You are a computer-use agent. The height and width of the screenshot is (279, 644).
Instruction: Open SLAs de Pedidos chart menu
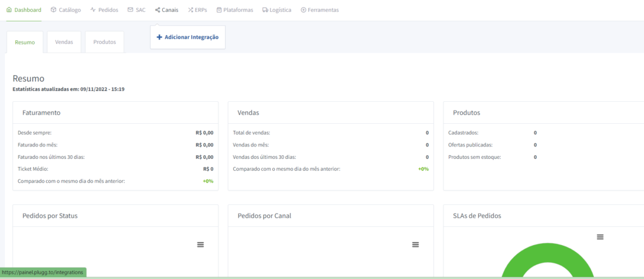[x=600, y=237]
